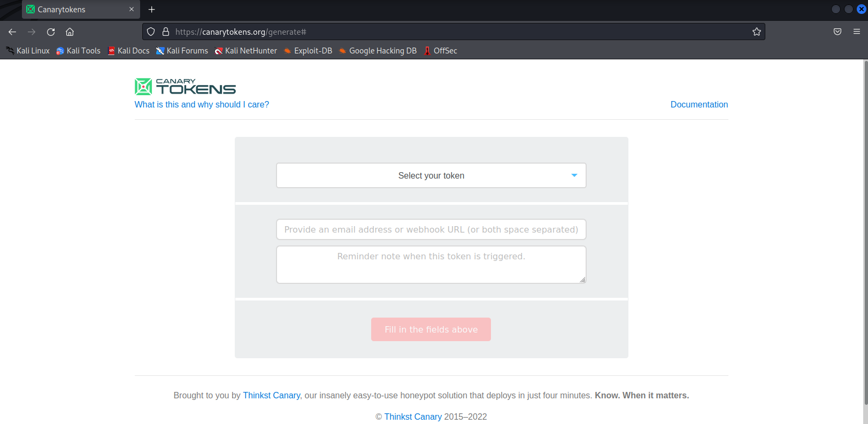Image resolution: width=868 pixels, height=424 pixels.
Task: Bookmark this page with star icon
Action: tap(756, 32)
